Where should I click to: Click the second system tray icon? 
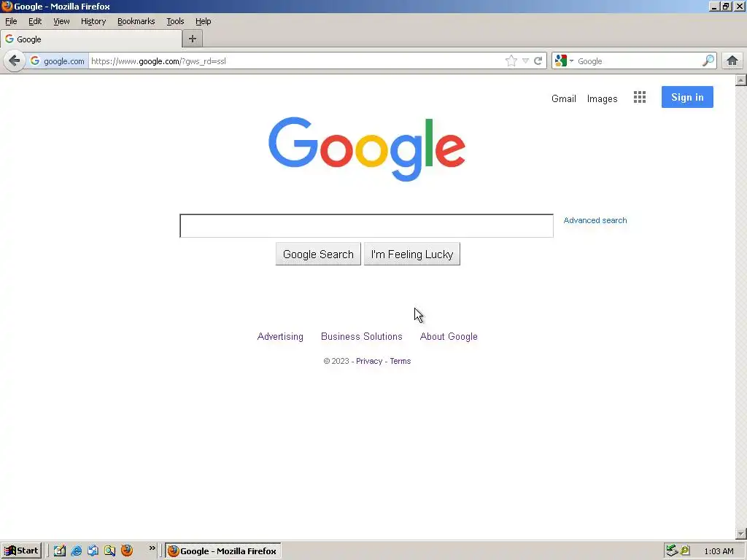pyautogui.click(x=685, y=551)
